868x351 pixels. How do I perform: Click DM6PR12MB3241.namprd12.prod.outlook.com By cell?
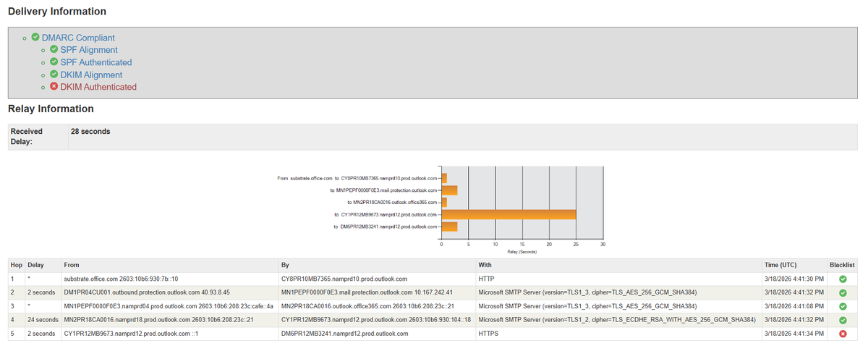tap(377, 334)
